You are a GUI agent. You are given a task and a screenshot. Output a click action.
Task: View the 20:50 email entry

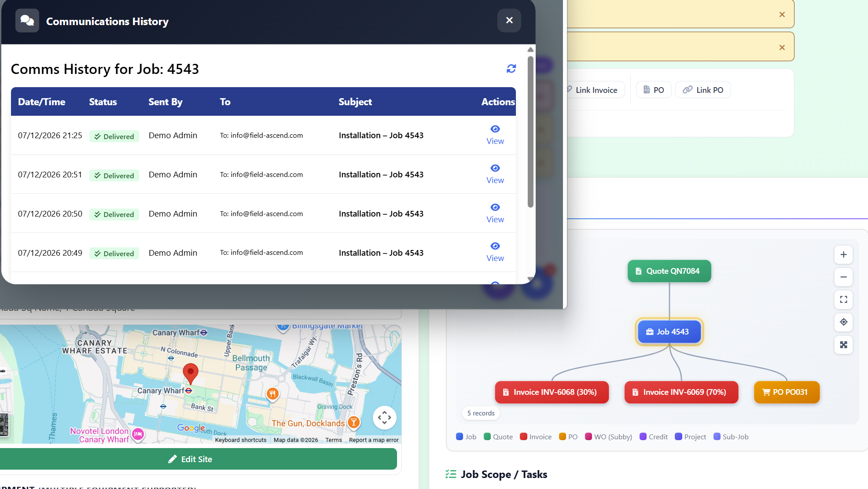tap(495, 213)
